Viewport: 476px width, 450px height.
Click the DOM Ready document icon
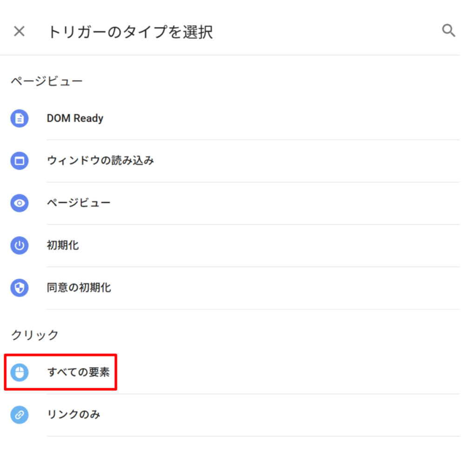[20, 118]
